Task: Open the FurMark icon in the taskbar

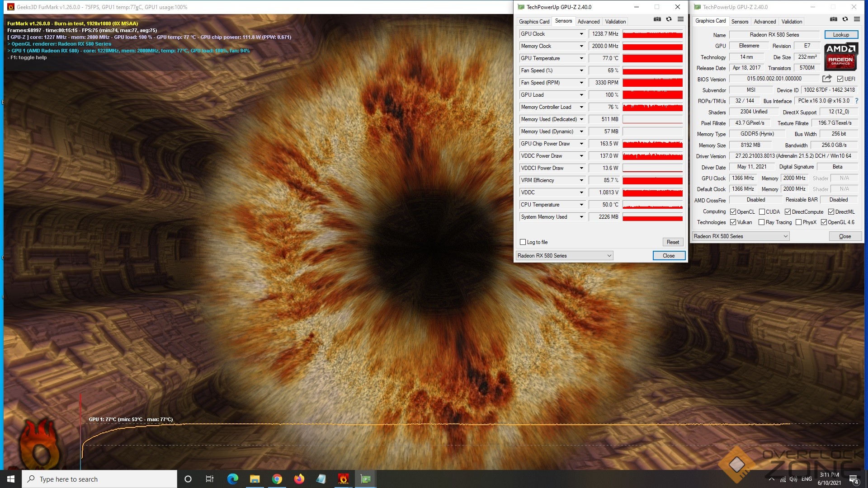Action: 343,479
